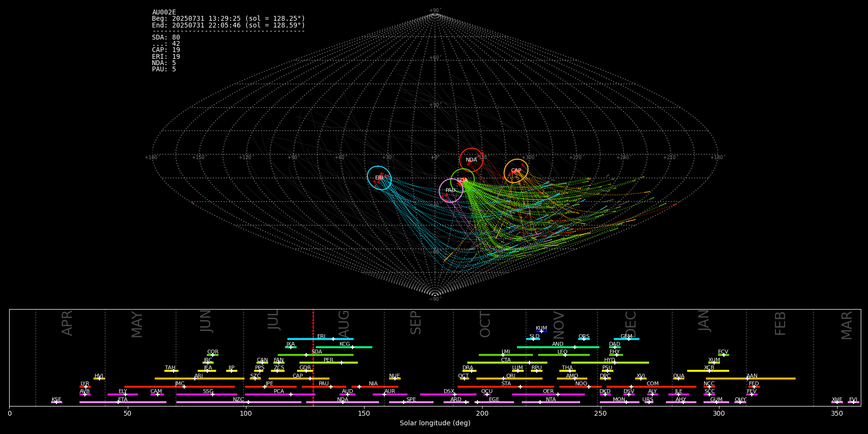Screen dimensions: 868x434
Task: Click the ETA shower label on timeline
Action: point(123,400)
